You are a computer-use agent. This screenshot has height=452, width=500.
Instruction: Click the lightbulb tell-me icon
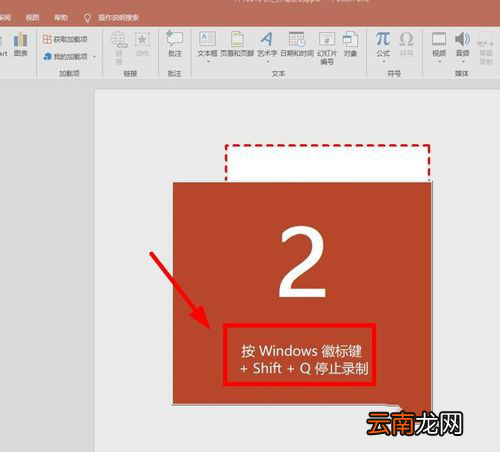87,18
